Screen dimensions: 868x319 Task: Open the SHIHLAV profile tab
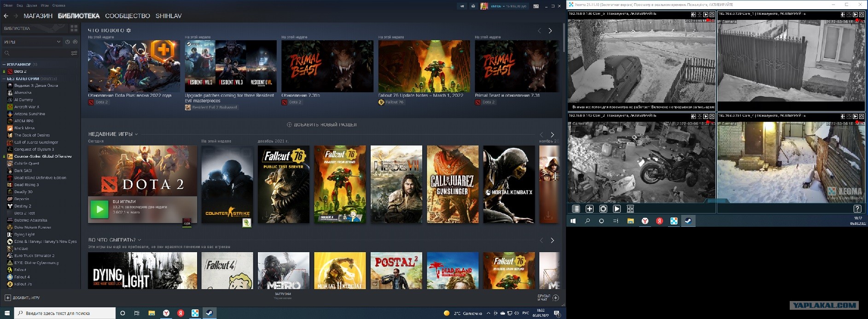(169, 16)
